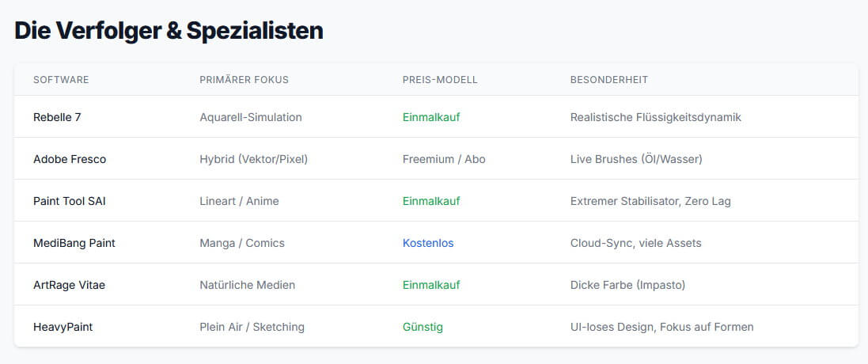868x364 pixels.
Task: Click the green Günstig price label
Action: pos(423,327)
